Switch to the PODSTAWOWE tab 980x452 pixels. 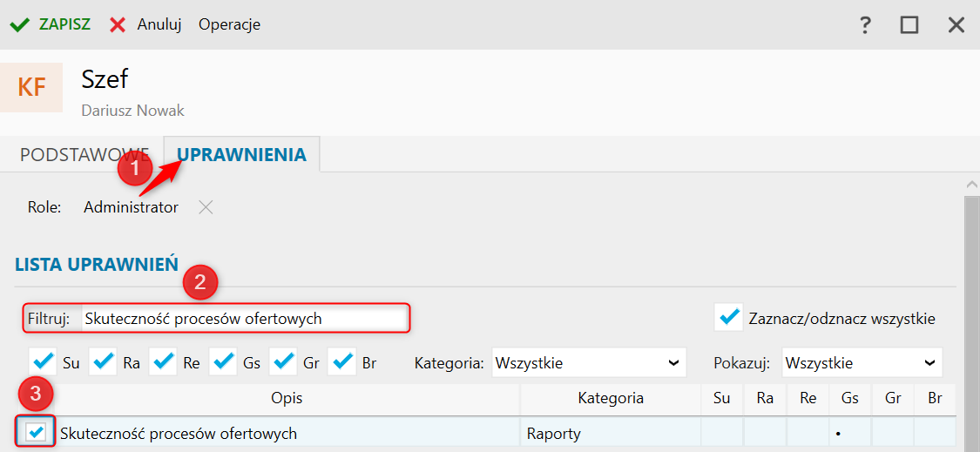pyautogui.click(x=84, y=155)
